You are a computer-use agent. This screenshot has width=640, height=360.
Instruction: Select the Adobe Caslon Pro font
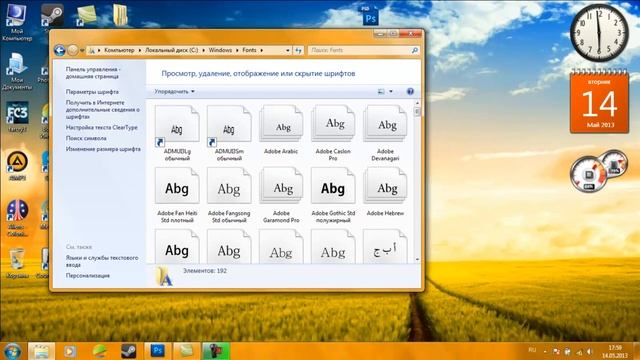click(333, 133)
